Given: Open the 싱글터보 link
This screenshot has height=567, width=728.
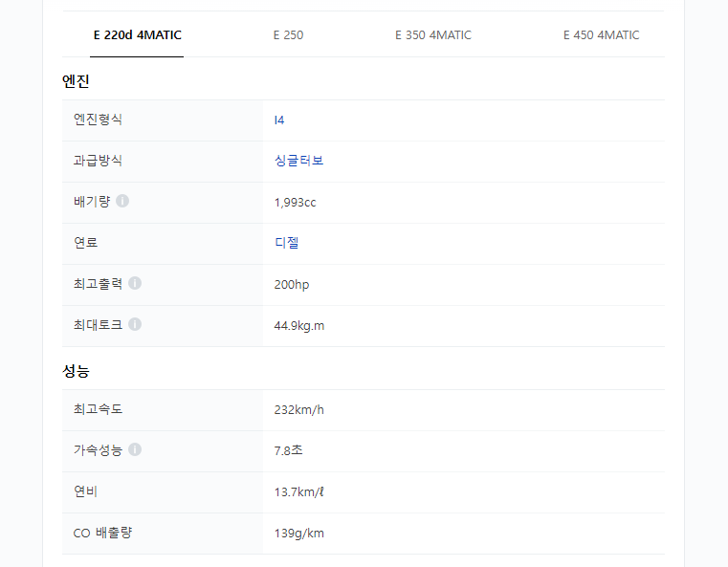Looking at the screenshot, I should pos(298,161).
